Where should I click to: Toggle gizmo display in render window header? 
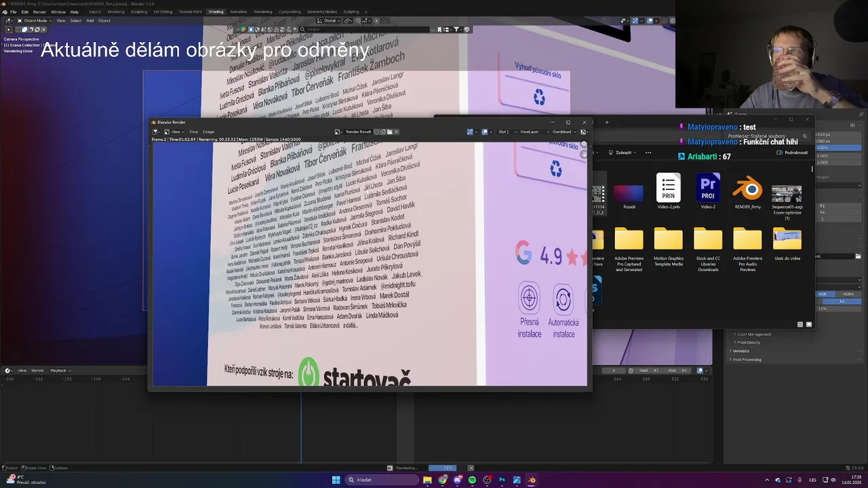tap(471, 131)
